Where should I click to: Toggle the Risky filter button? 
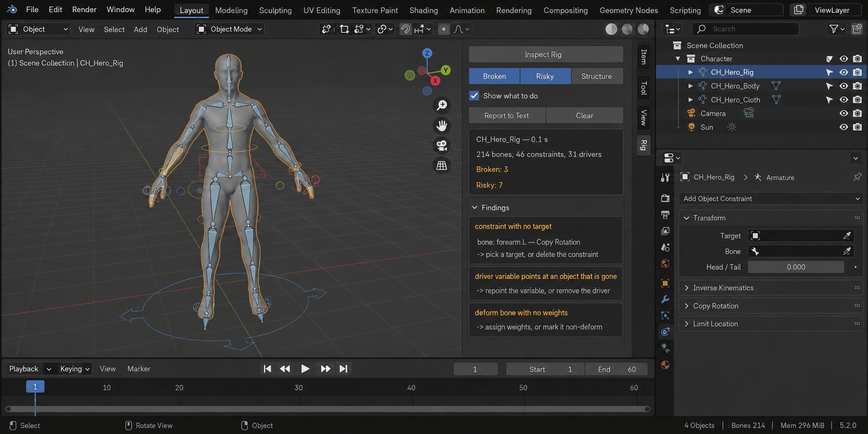tap(545, 76)
